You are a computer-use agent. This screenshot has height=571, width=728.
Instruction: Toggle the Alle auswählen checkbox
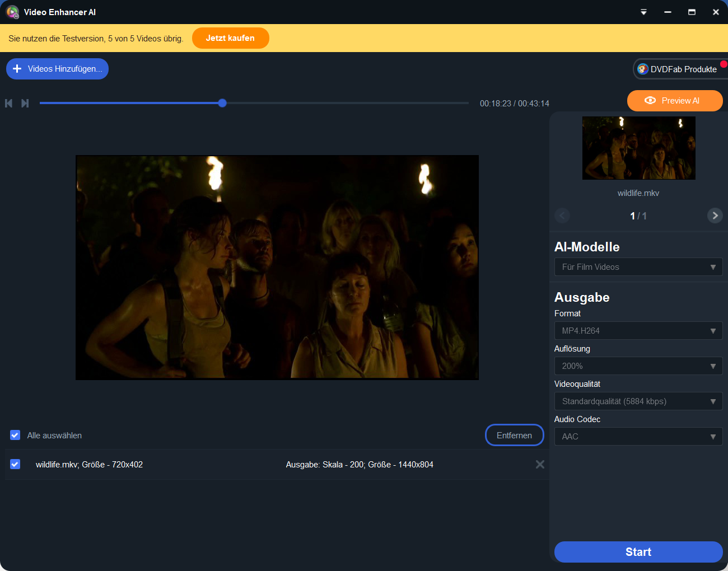coord(15,435)
